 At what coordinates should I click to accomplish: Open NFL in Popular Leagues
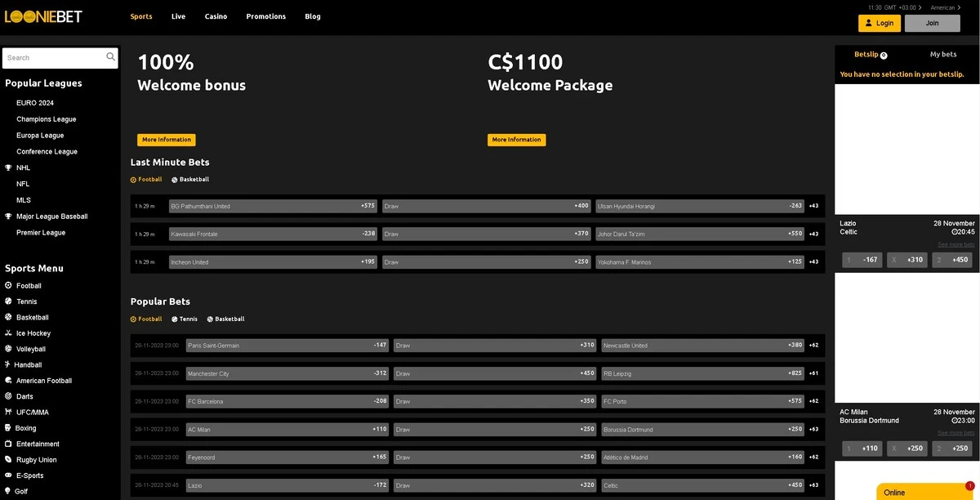tap(23, 184)
